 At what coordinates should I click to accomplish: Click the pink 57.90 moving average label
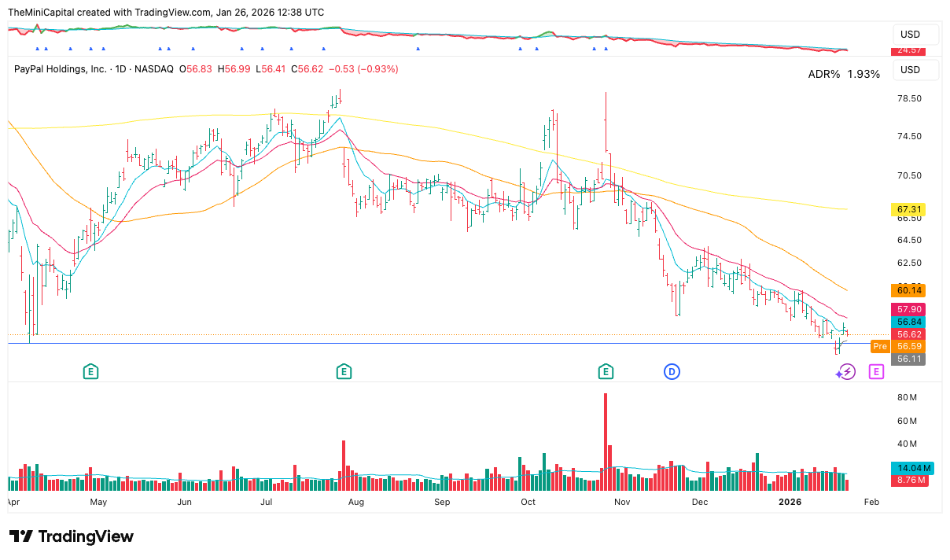pos(908,309)
